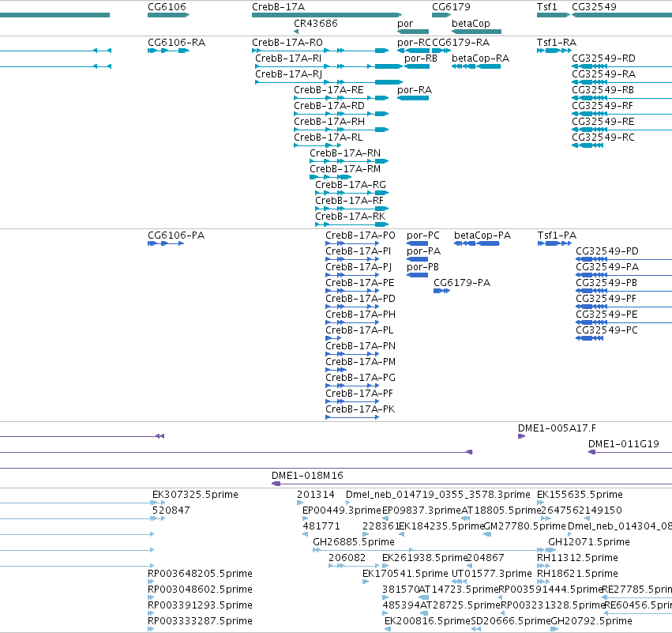672x633 pixels.
Task: Click transcript label CG32549-RD
Action: (603, 58)
